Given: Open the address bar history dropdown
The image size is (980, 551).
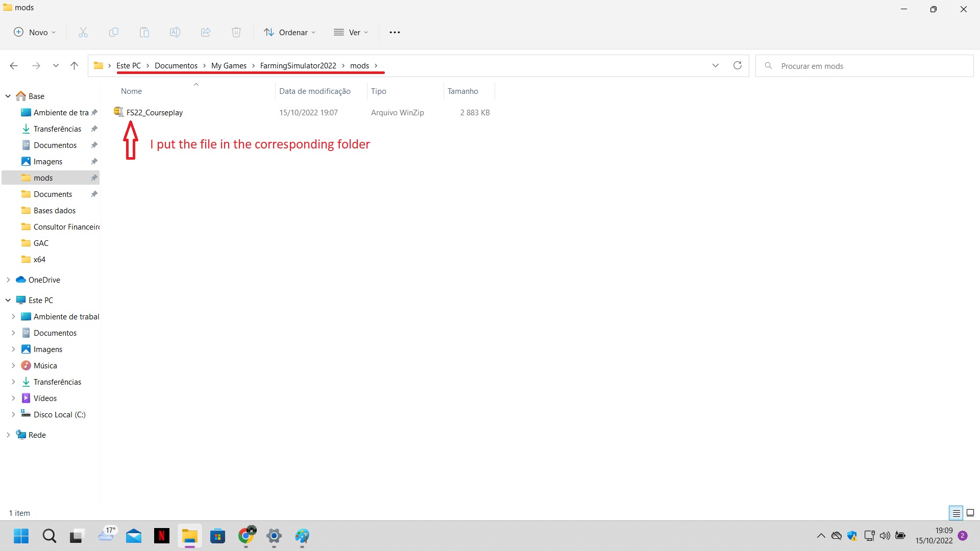Looking at the screenshot, I should tap(715, 65).
